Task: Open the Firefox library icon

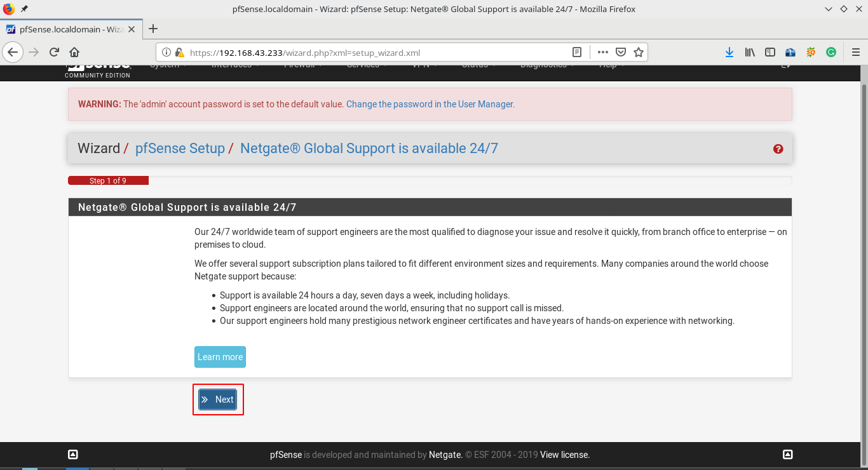Action: 750,53
